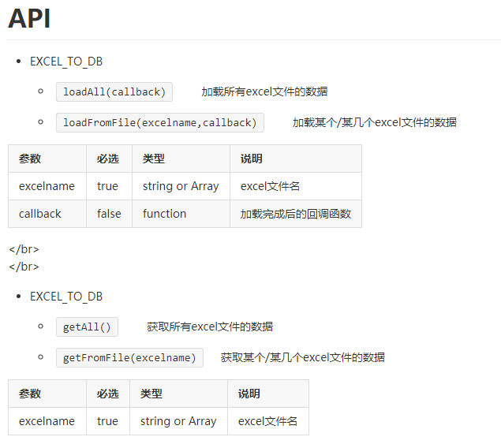Click the API heading
The width and height of the screenshot is (501, 448).
point(29,19)
